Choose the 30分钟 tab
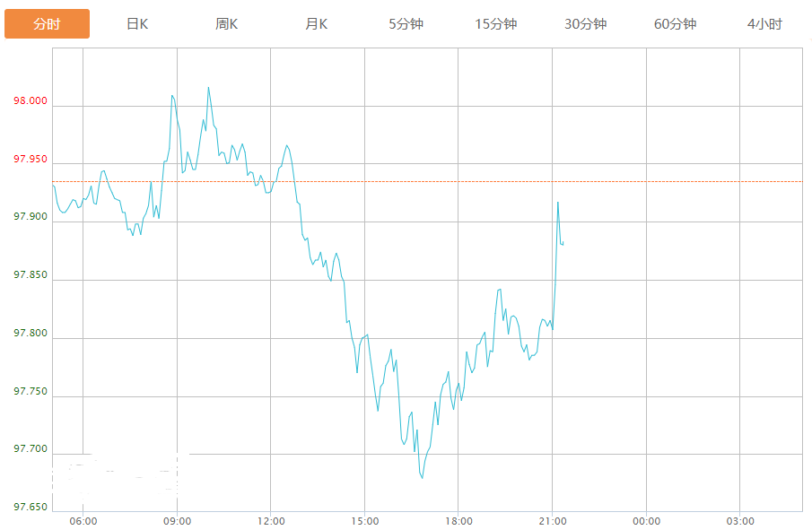The image size is (812, 530). [x=585, y=24]
